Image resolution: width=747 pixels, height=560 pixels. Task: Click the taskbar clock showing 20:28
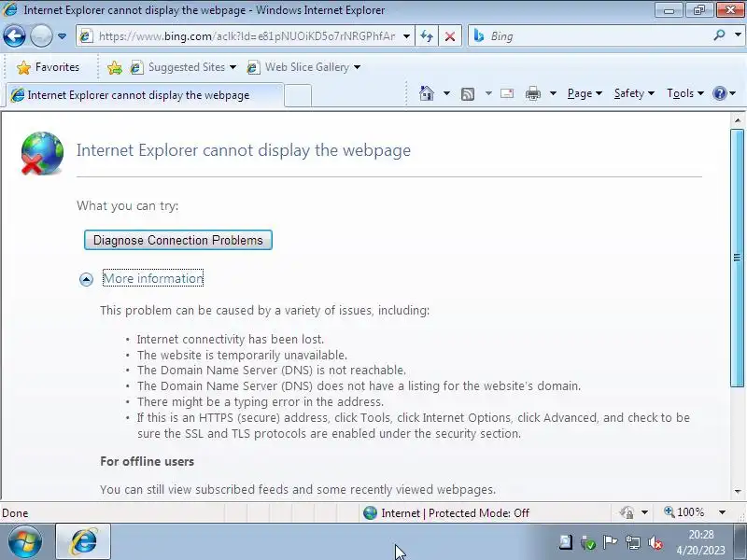[700, 542]
